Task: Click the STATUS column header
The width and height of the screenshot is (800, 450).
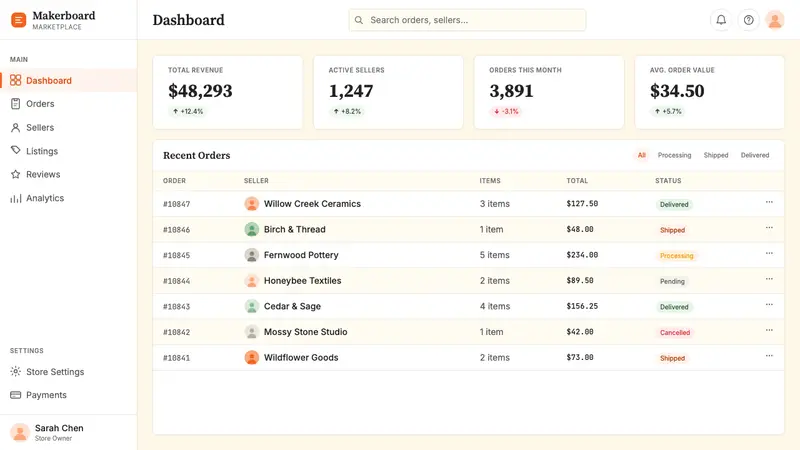Action: coord(668,181)
